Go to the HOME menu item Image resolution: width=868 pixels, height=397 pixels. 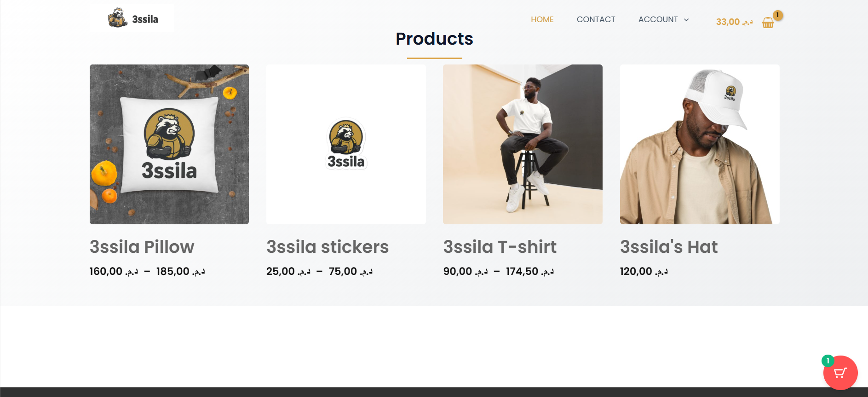tap(542, 19)
